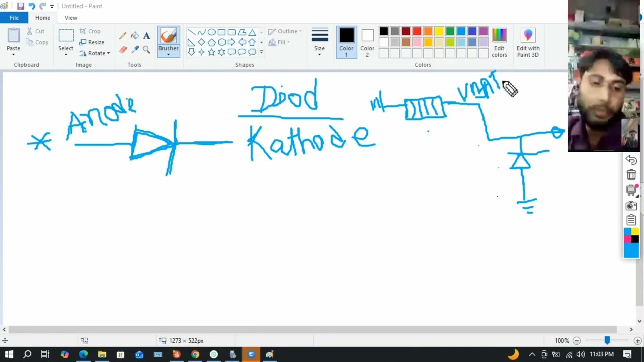Activate the Color 2 background selector
644x362 pixels.
pyautogui.click(x=367, y=42)
